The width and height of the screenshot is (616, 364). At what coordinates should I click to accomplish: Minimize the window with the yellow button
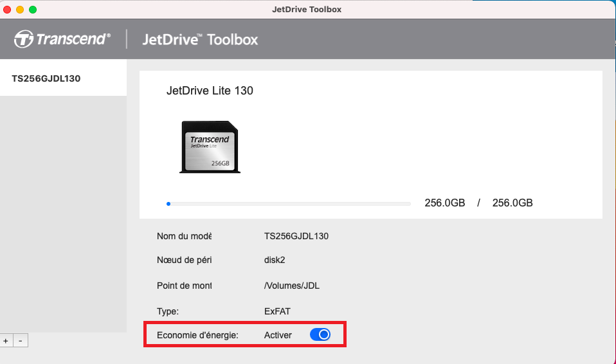pos(20,10)
